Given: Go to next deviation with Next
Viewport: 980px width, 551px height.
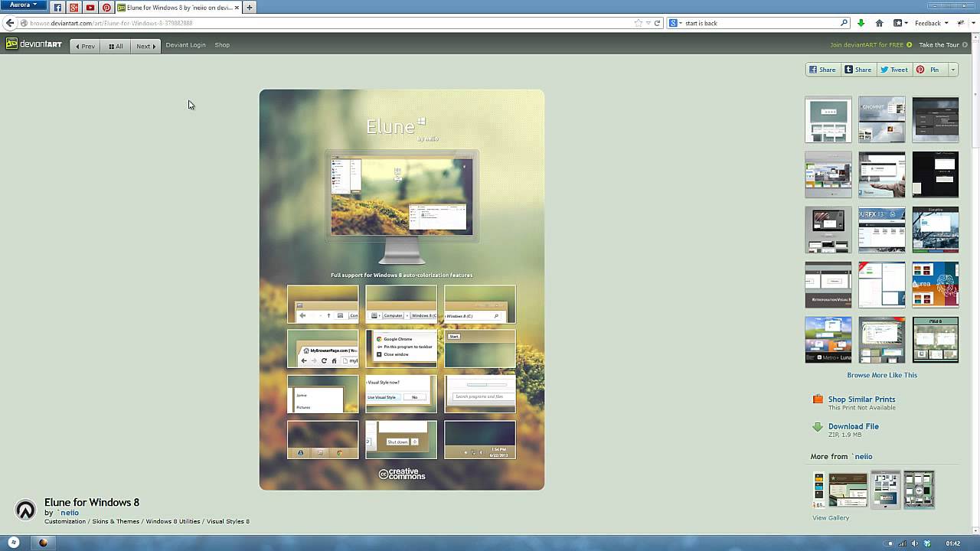Looking at the screenshot, I should click(145, 46).
